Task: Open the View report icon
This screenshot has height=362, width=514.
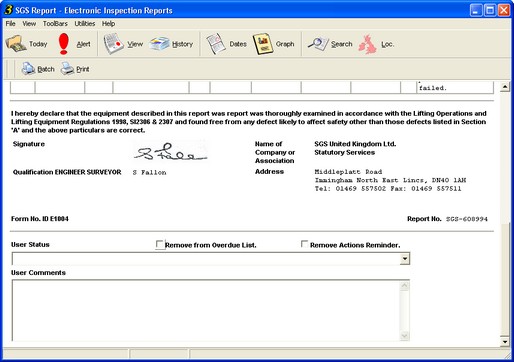Action: [113, 44]
